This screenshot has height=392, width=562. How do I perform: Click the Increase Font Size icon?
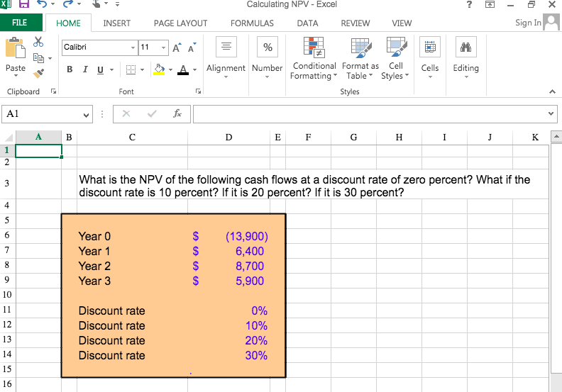tap(177, 47)
